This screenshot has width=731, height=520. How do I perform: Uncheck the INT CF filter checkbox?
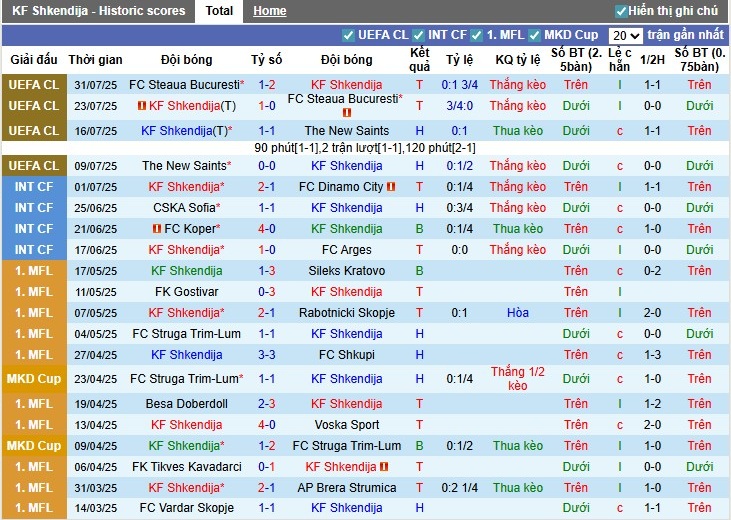coord(418,35)
